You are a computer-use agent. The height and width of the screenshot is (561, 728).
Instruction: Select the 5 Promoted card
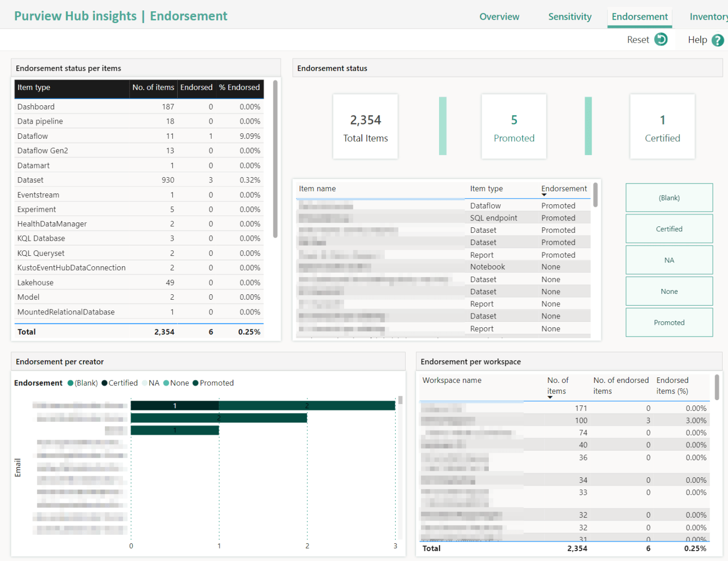[x=514, y=126]
